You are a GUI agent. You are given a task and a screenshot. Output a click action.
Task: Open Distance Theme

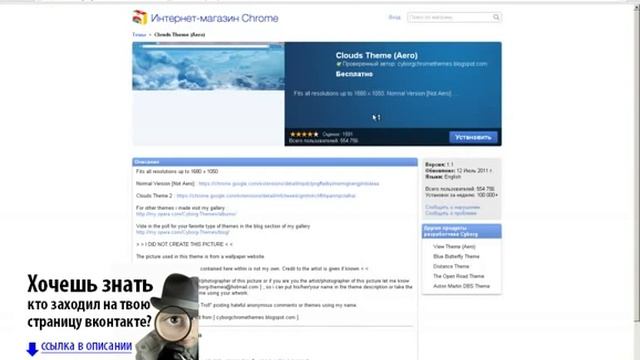tap(451, 266)
